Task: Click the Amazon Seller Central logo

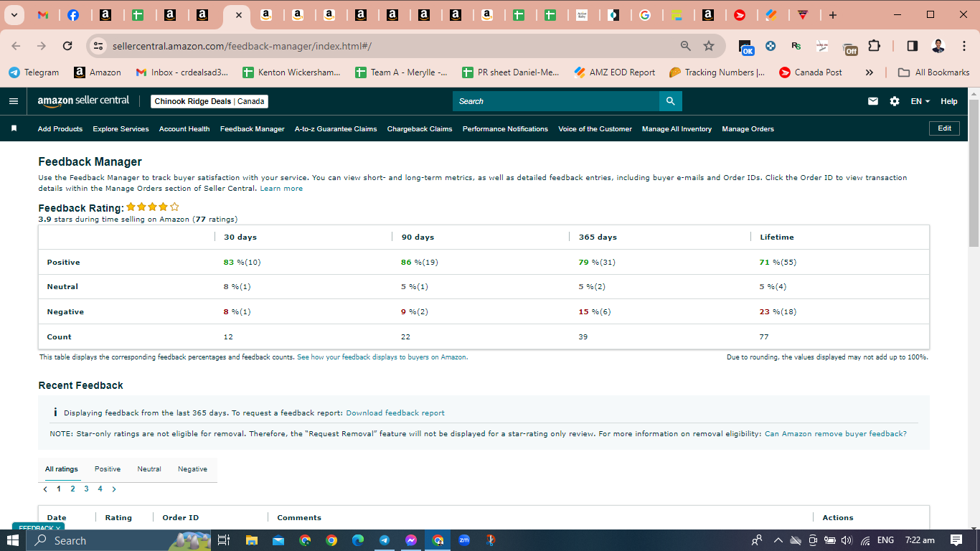Action: coord(83,100)
